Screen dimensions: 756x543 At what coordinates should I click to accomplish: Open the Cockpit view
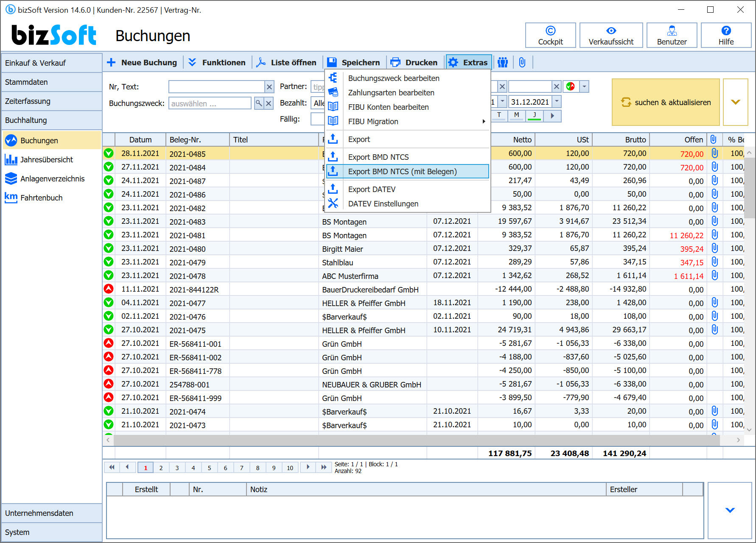[550, 35]
